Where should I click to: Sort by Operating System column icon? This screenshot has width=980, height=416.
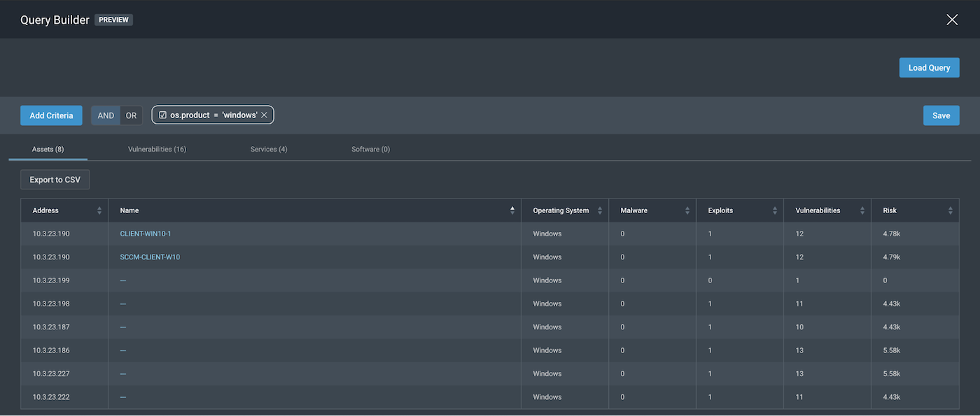[600, 210]
